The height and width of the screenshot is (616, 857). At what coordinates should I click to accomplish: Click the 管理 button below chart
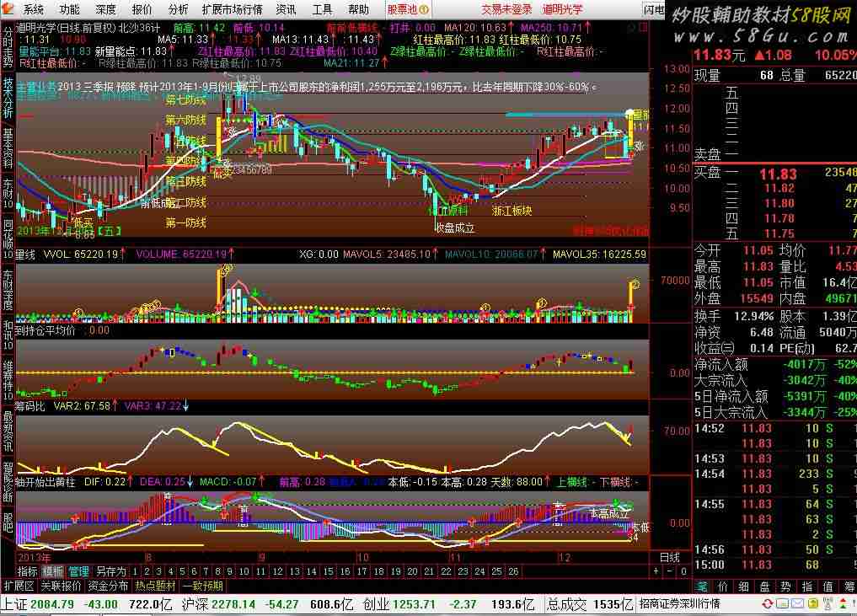coord(78,571)
